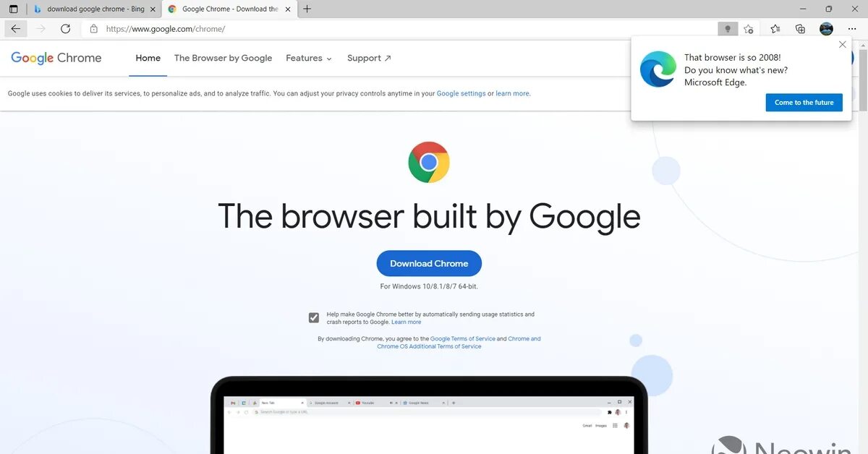Add page to favorites star icon

pos(749,29)
